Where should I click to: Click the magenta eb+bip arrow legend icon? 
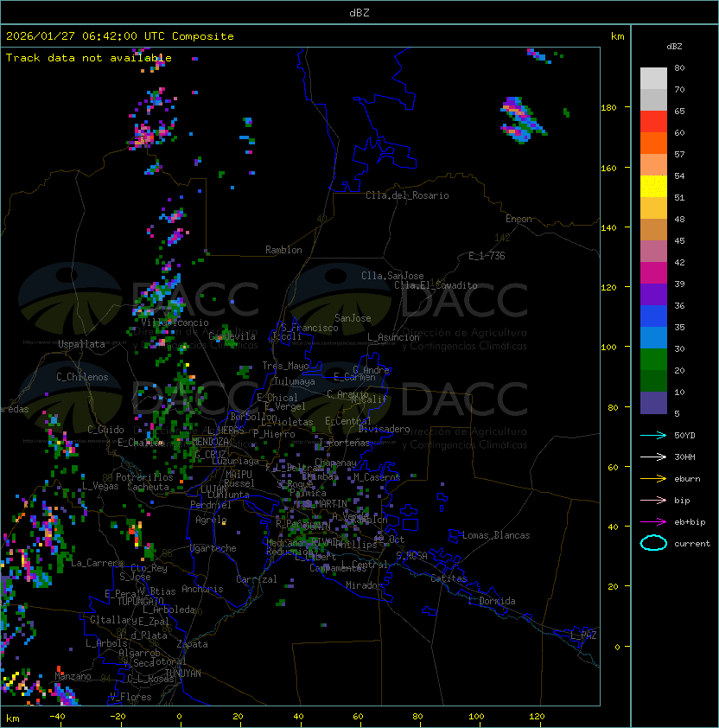click(653, 522)
